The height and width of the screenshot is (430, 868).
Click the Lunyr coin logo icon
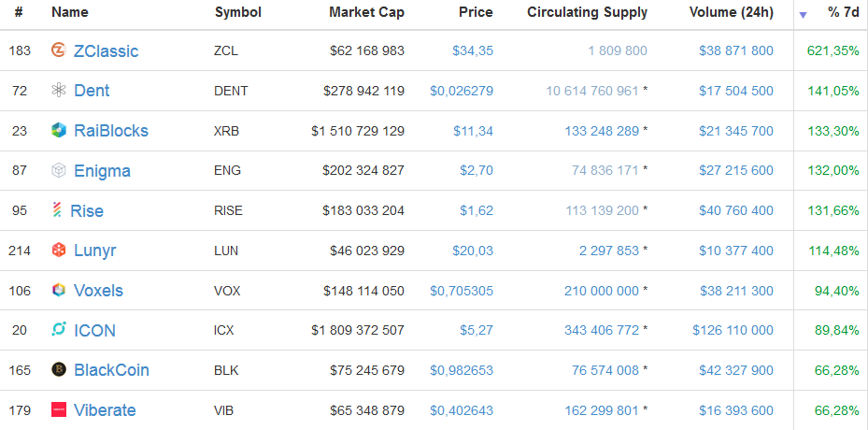coord(58,251)
